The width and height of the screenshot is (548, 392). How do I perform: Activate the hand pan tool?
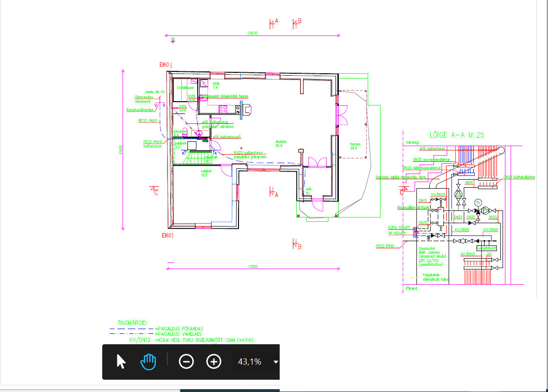click(148, 362)
